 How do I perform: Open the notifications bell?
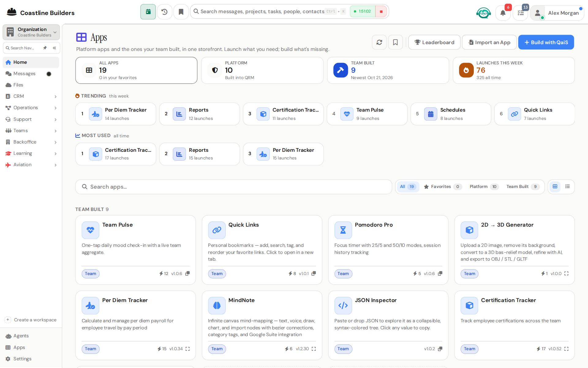click(x=503, y=13)
